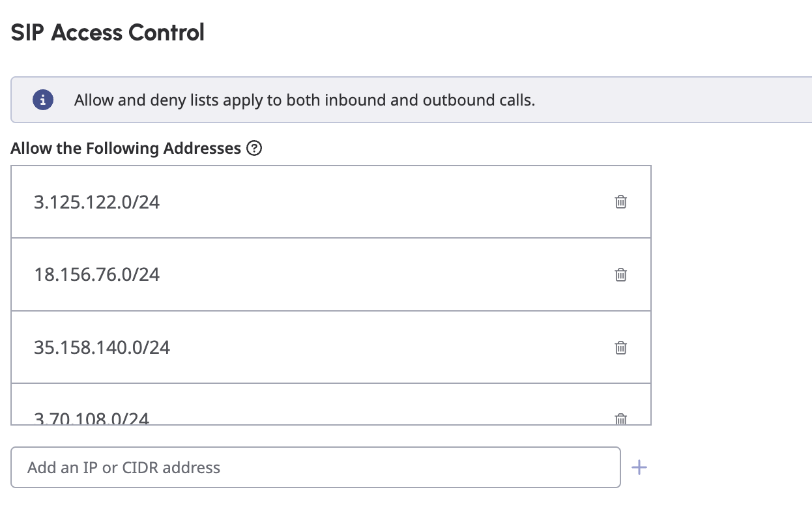812x524 pixels.
Task: Remove 18.156.76.0/24 using its trash icon
Action: point(621,275)
